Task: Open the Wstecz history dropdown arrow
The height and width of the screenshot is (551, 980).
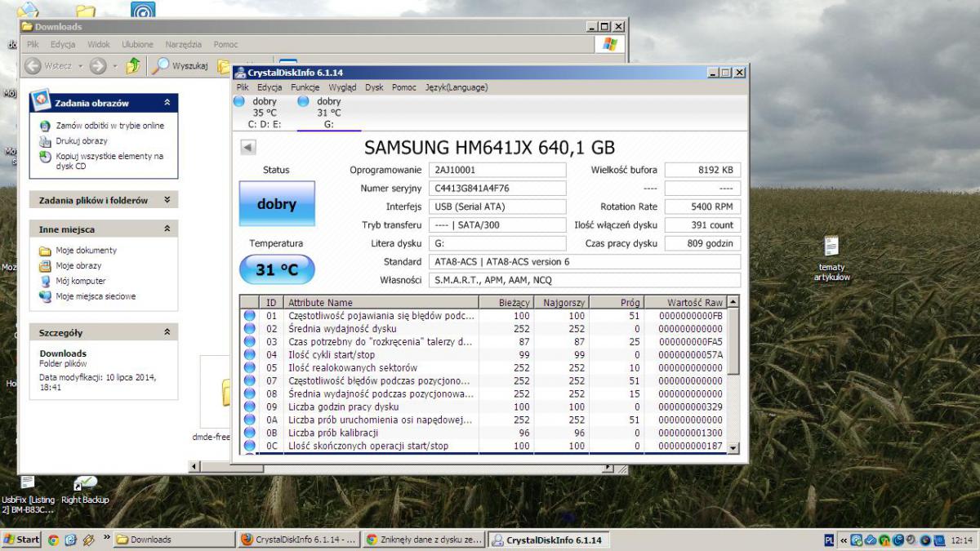Action: coord(79,66)
